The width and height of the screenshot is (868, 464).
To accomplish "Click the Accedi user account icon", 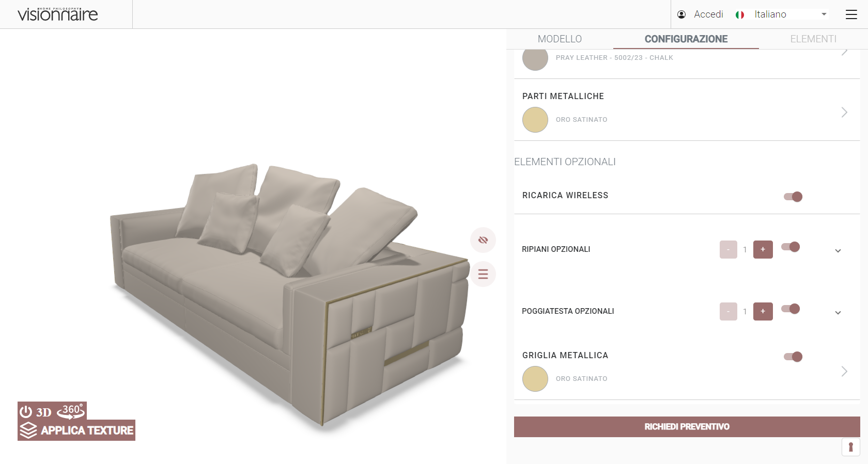I will click(x=681, y=14).
